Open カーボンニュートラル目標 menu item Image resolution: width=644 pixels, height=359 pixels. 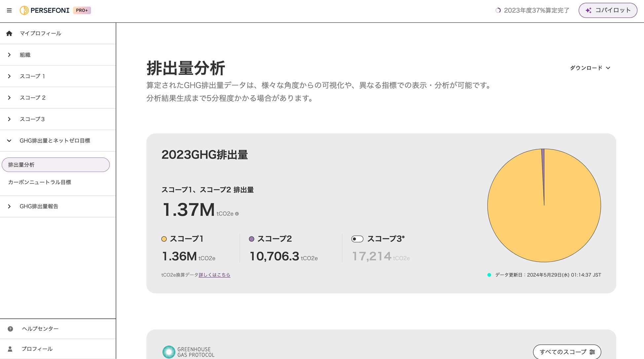click(40, 182)
